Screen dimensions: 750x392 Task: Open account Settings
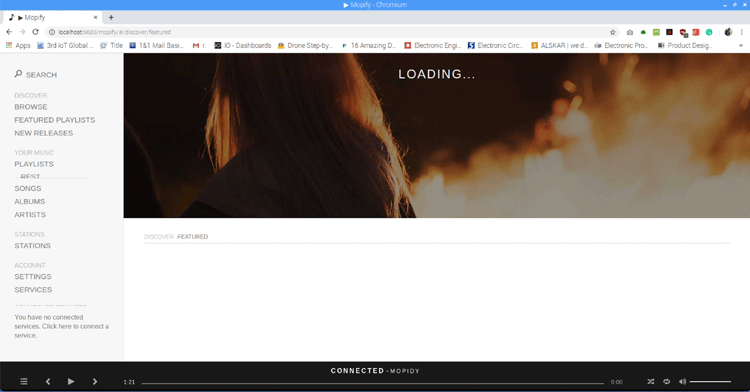[x=33, y=277]
